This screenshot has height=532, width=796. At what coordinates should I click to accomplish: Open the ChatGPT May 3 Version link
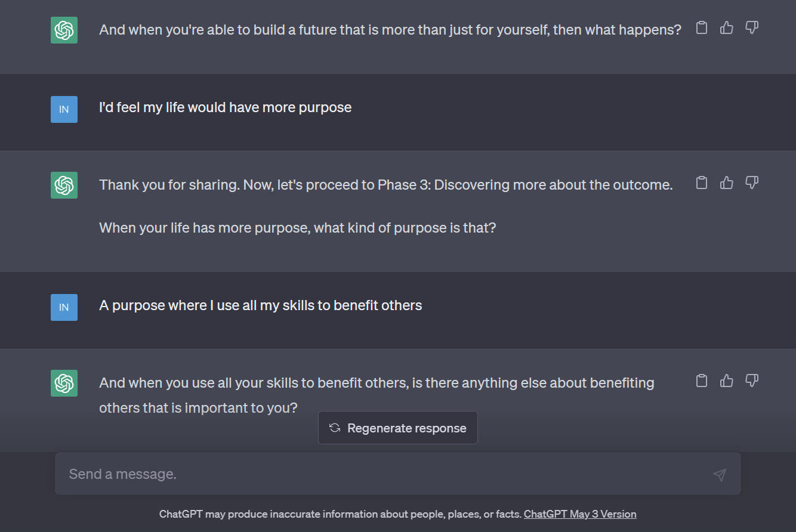click(580, 514)
